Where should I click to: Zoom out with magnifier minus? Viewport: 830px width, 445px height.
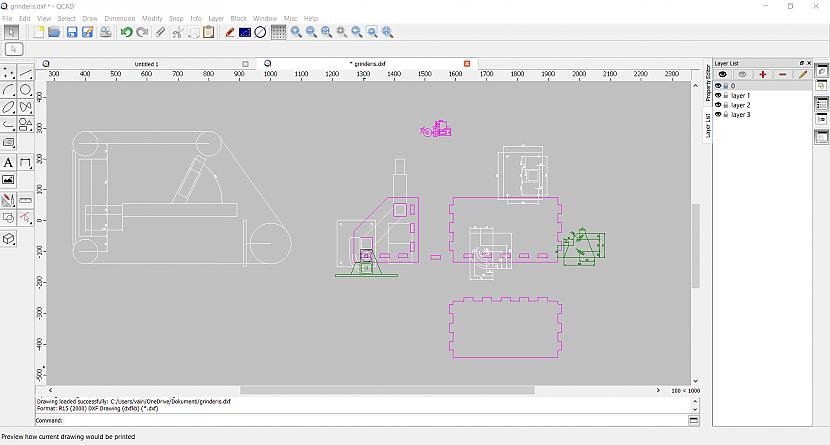(311, 32)
